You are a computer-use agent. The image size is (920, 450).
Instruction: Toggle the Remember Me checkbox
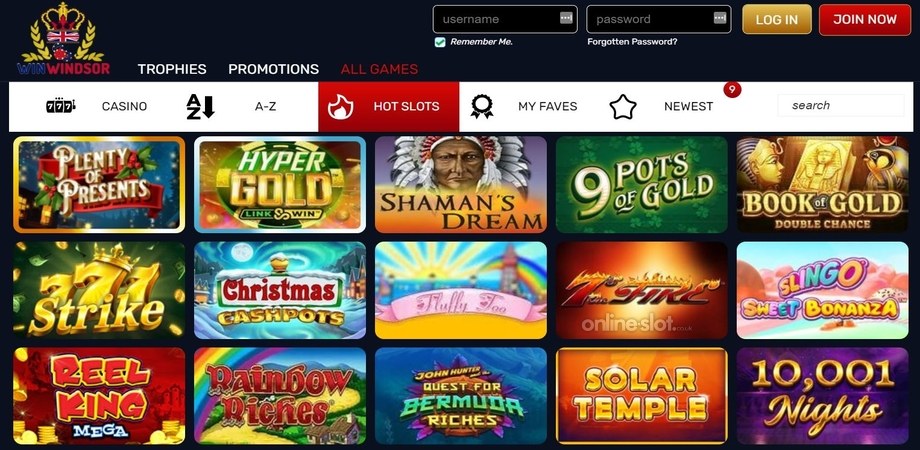pos(439,42)
